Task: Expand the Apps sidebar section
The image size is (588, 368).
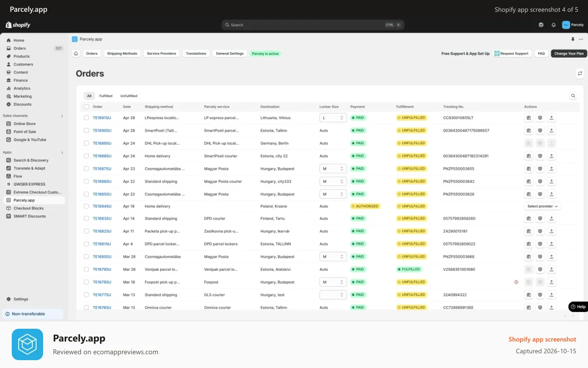Action: point(62,153)
